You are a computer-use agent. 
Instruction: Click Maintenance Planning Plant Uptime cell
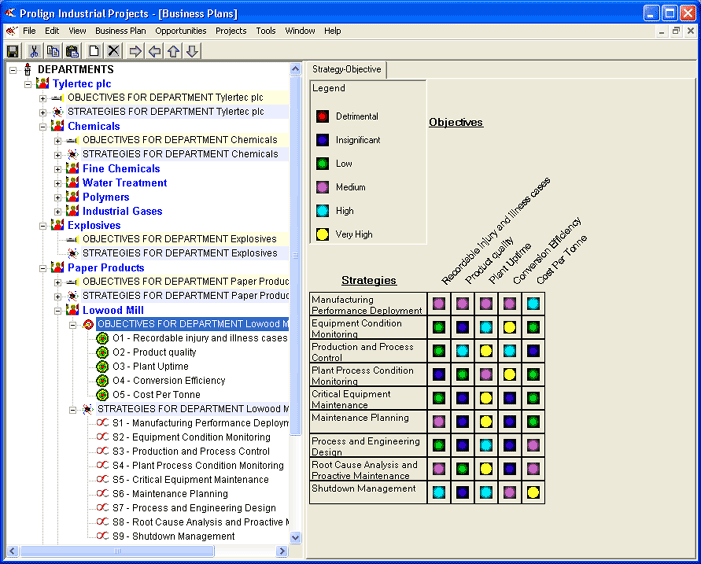(x=486, y=422)
